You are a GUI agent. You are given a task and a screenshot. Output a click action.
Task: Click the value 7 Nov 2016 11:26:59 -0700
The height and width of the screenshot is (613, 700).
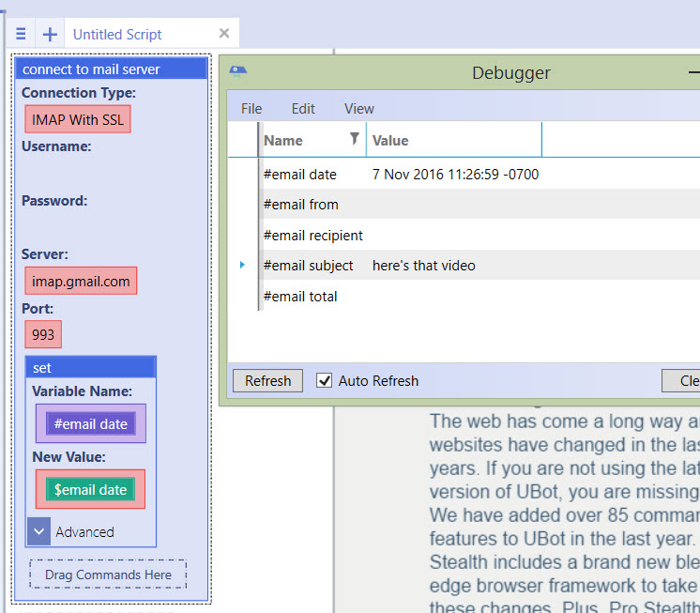point(455,174)
